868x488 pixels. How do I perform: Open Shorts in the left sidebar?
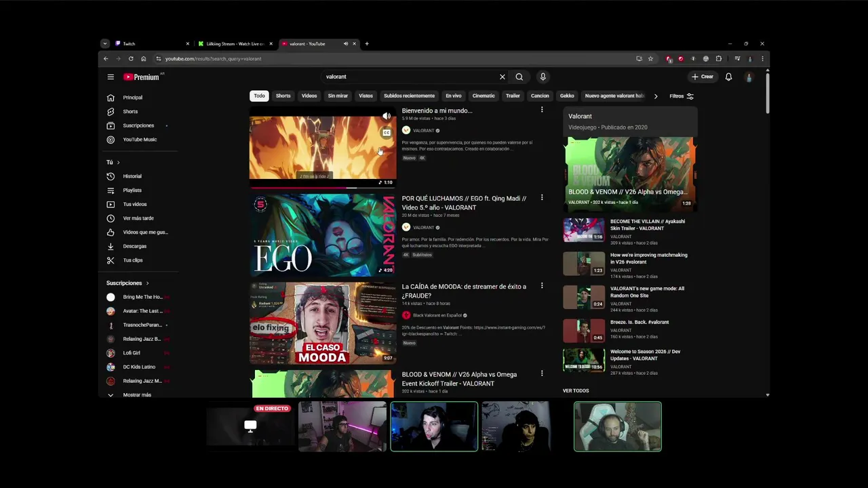(130, 111)
